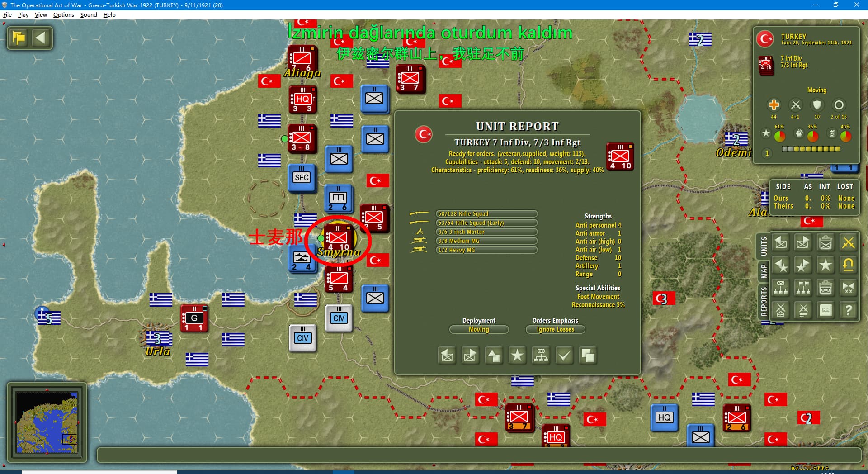868x474 pixels.
Task: Click the 4-10 unit counter in Unit Report
Action: pos(620,156)
